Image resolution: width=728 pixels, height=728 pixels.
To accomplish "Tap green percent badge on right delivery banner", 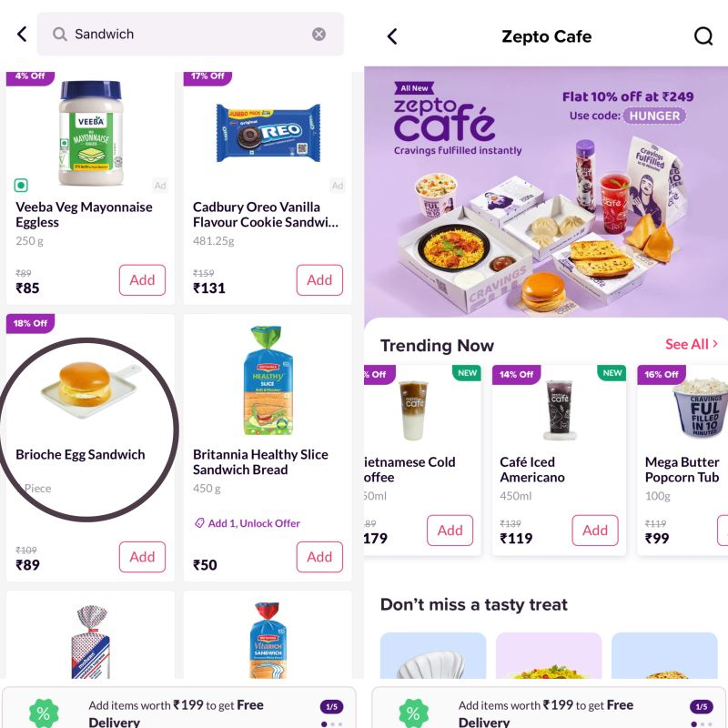I will coord(413,713).
